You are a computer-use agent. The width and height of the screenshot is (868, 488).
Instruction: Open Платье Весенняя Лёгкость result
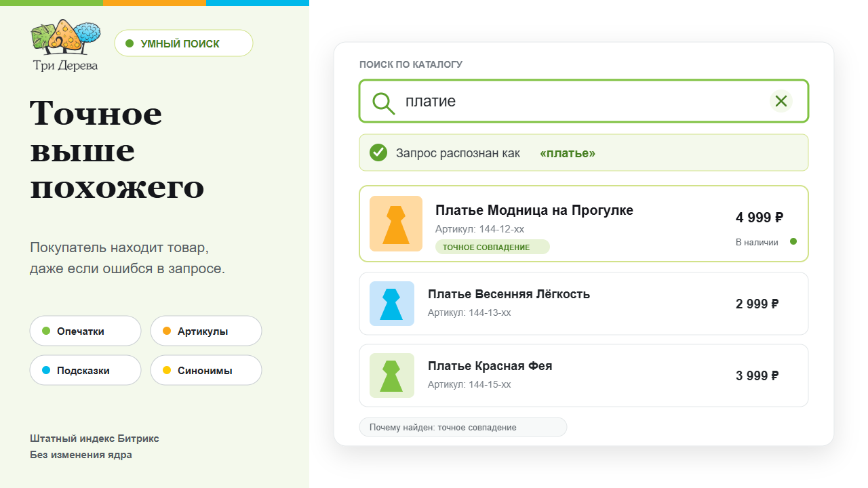(584, 304)
